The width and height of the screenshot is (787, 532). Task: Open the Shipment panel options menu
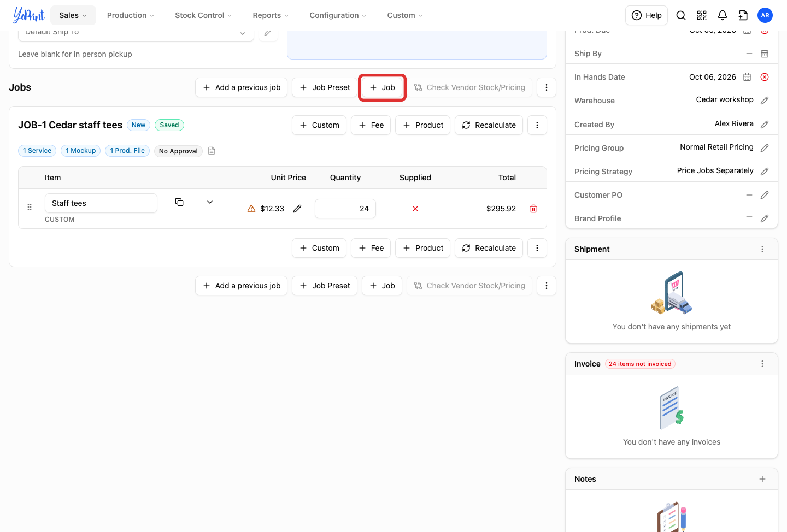point(762,249)
